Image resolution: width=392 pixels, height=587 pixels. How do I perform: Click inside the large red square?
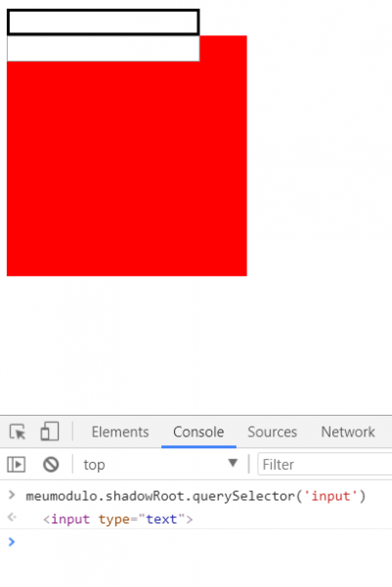point(127,168)
